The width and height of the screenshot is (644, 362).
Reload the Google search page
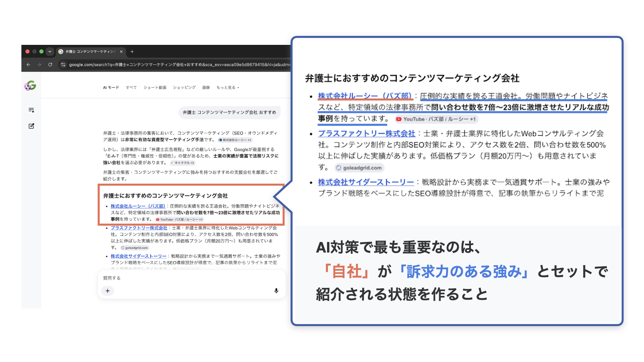click(50, 65)
